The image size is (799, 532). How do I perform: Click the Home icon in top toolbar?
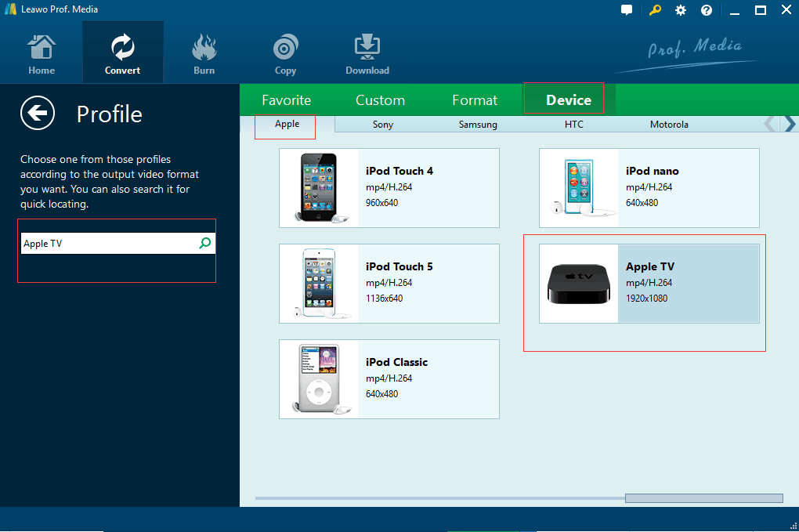coord(42,49)
